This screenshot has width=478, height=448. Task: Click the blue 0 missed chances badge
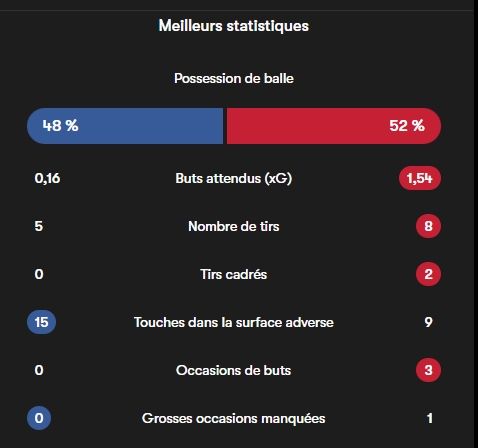[x=39, y=418]
